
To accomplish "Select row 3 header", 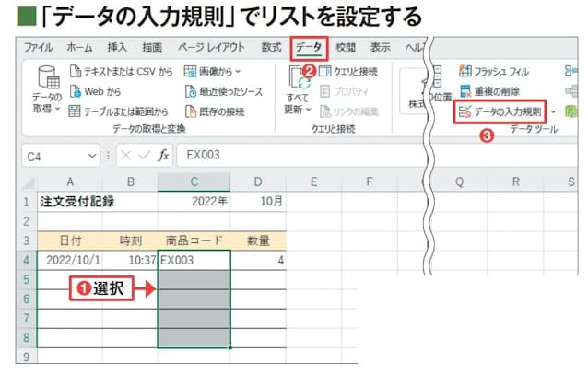I will [x=26, y=240].
